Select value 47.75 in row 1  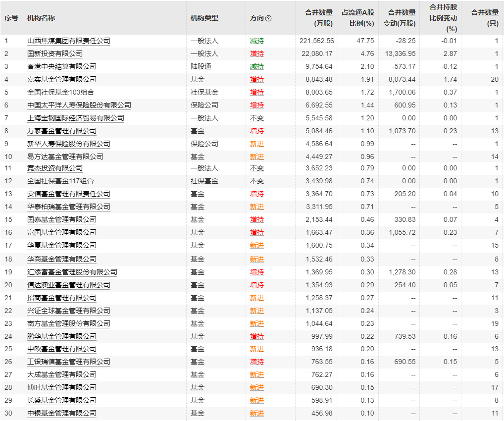pos(365,41)
